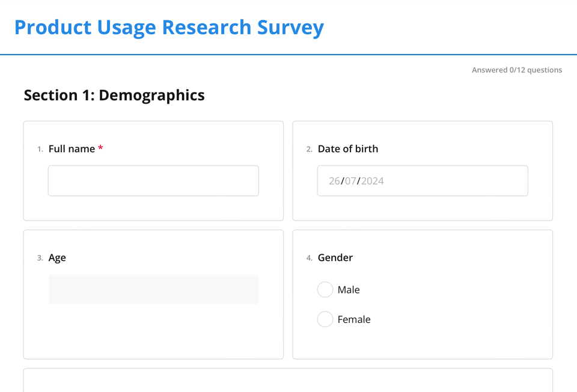Viewport: 577px width, 392px height.
Task: Click question number 4 beside Gender
Action: [309, 258]
